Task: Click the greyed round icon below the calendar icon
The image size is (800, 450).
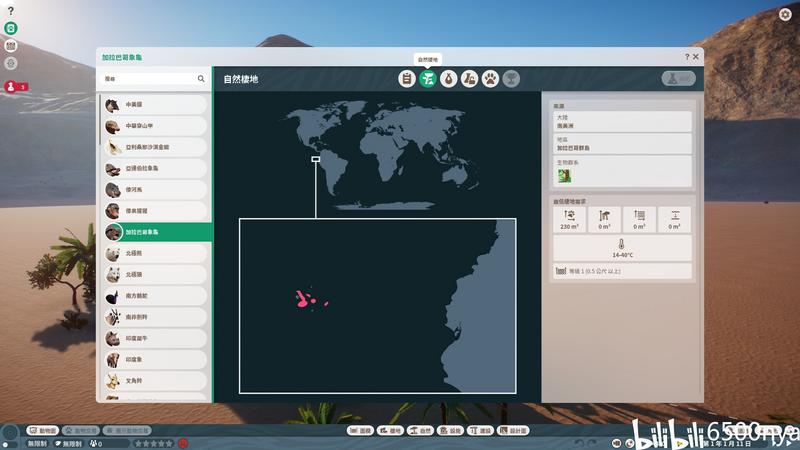Action: tap(11, 63)
